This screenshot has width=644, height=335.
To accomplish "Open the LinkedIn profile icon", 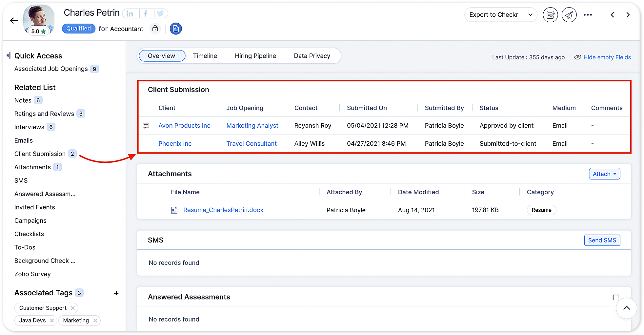I will (130, 14).
